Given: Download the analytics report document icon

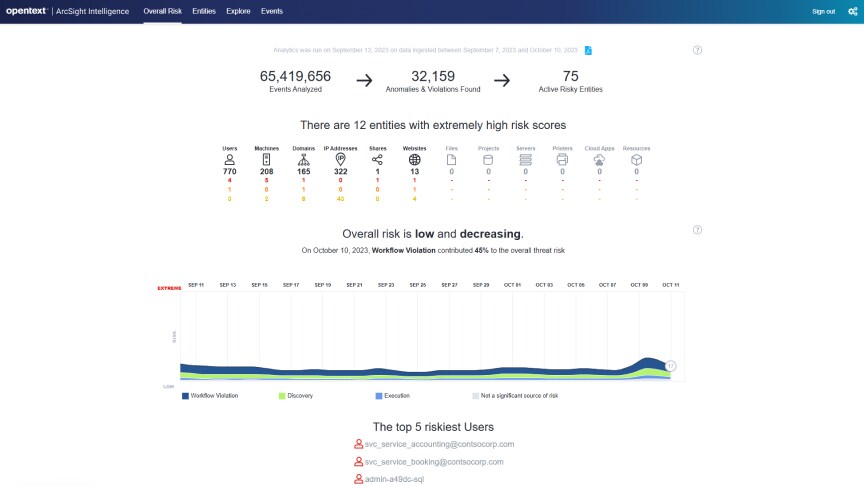Looking at the screenshot, I should pyautogui.click(x=588, y=50).
